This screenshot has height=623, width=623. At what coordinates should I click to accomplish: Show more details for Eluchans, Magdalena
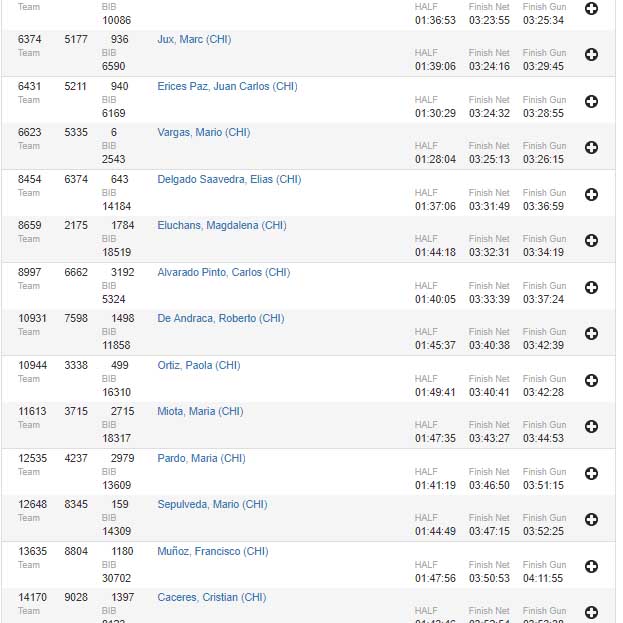(591, 240)
